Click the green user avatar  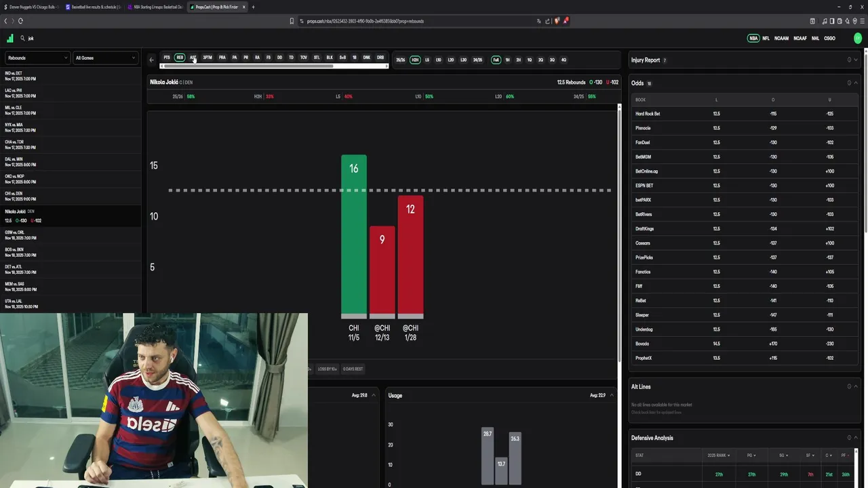pyautogui.click(x=858, y=39)
